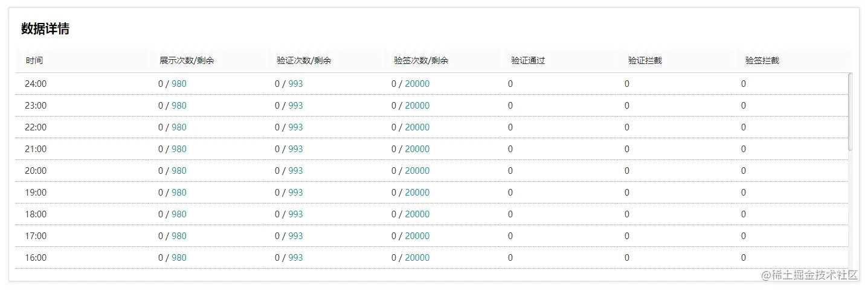Open the 20000 link in 22:00 row
This screenshot has height=291, width=868.
[417, 127]
